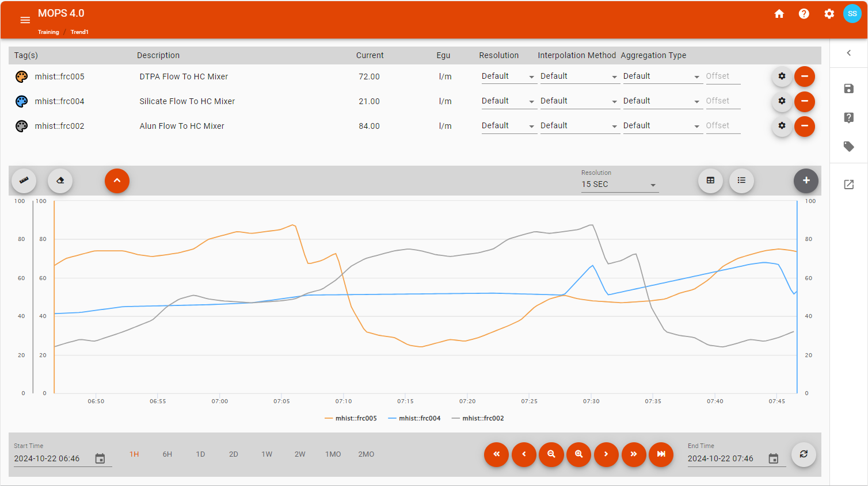
Task: Collapse the chart toolbar with the orange chevron
Action: pos(117,180)
